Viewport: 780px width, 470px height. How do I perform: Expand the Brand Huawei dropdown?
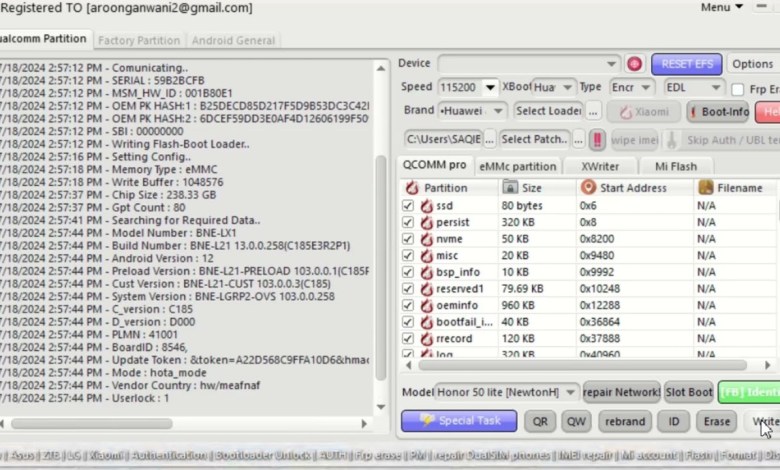point(497,111)
